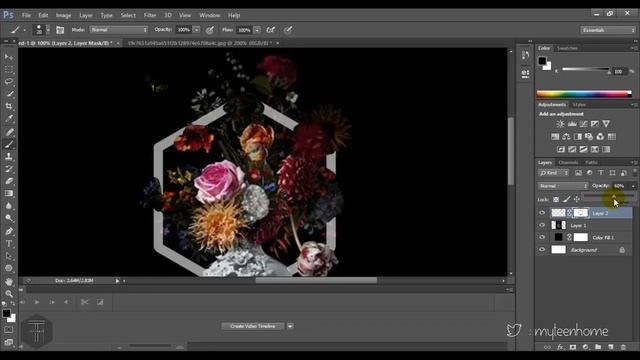
Task: Select the Zoom tool in toolbox
Action: click(x=9, y=293)
